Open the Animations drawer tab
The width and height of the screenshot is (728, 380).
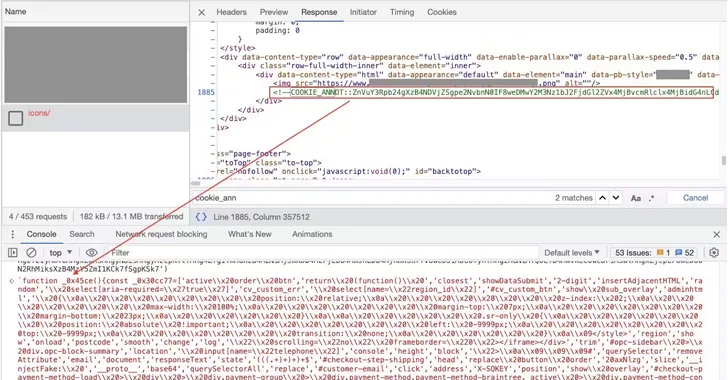click(312, 234)
